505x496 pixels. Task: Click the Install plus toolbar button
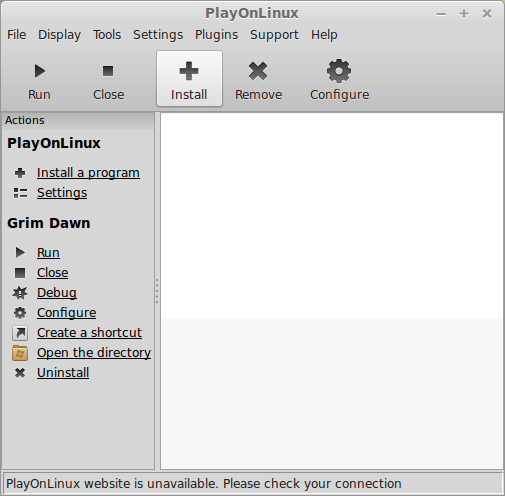click(x=189, y=79)
